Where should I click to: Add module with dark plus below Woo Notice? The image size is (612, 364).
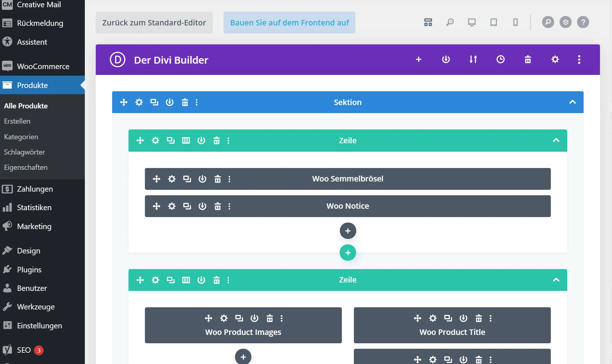point(348,231)
